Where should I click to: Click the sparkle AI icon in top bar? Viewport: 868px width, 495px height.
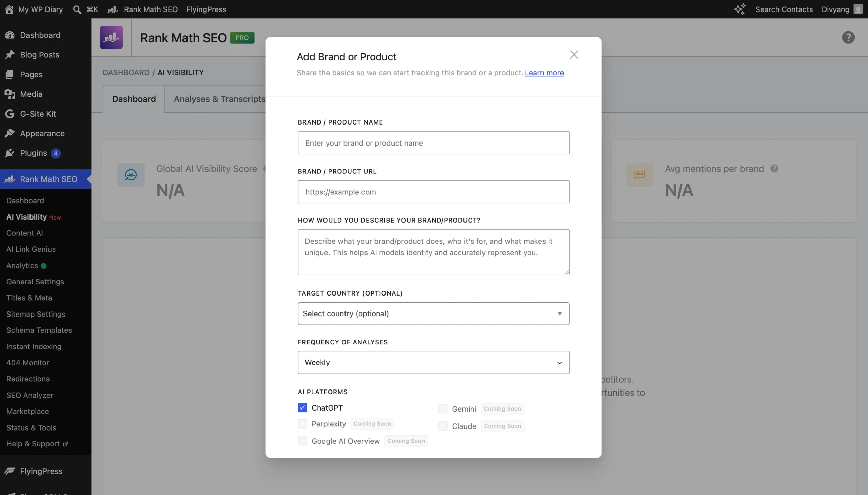point(739,9)
